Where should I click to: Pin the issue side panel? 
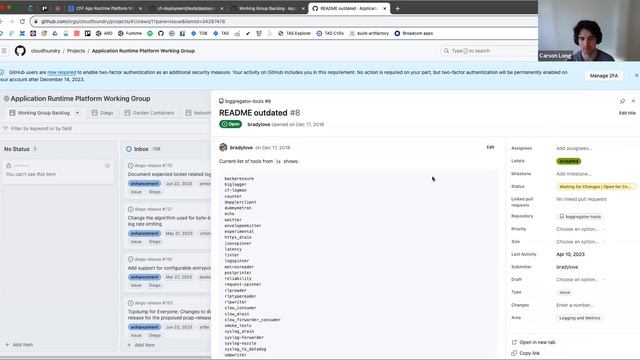pos(622,101)
